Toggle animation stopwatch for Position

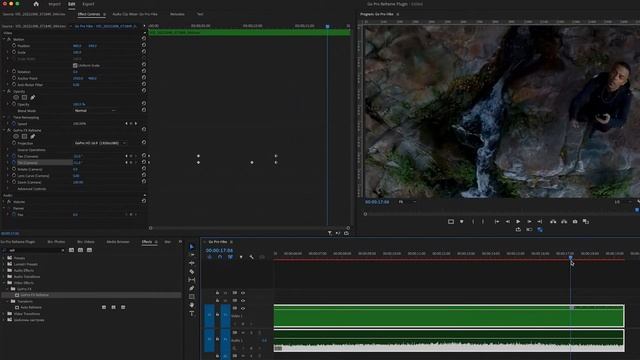tap(14, 46)
